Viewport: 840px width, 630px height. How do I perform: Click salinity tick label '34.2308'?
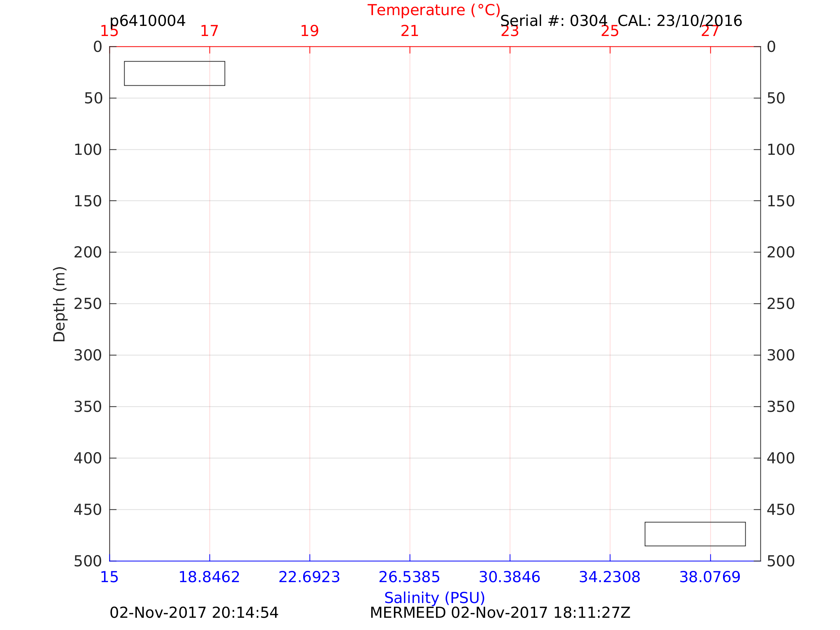click(610, 577)
